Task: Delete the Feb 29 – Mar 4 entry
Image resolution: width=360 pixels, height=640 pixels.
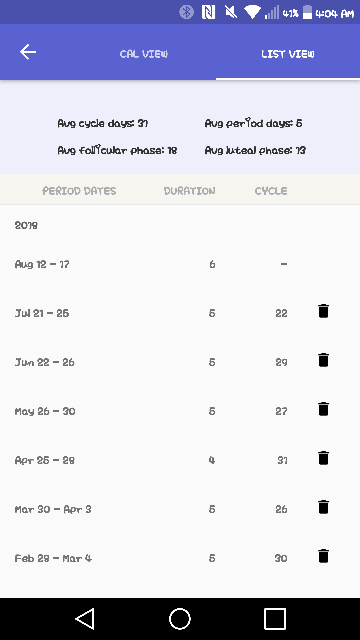Action: point(323,556)
